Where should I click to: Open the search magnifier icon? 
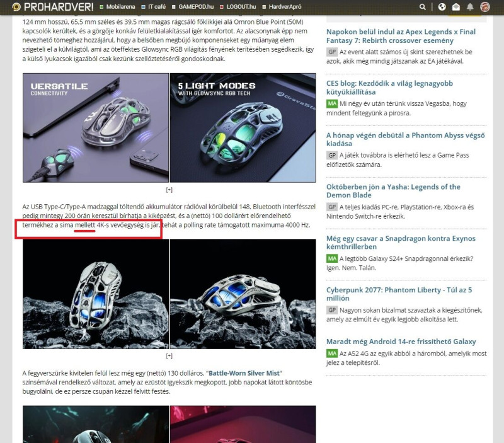(x=422, y=7)
